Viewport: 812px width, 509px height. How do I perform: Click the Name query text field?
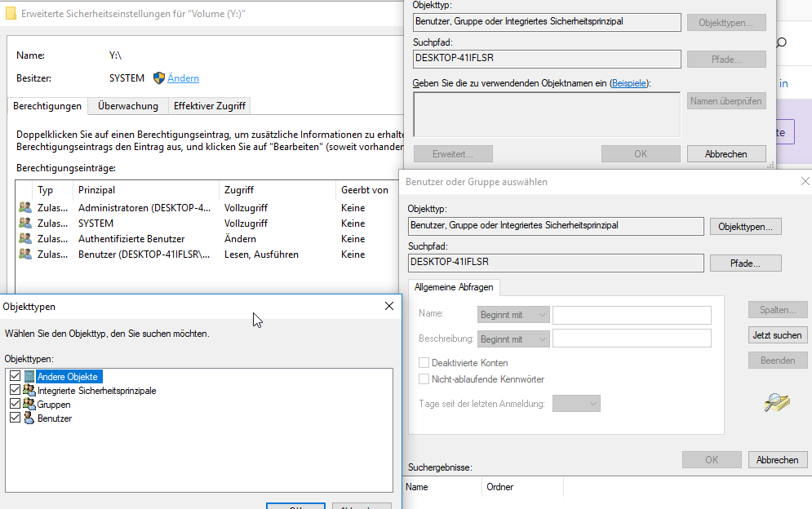click(x=632, y=315)
